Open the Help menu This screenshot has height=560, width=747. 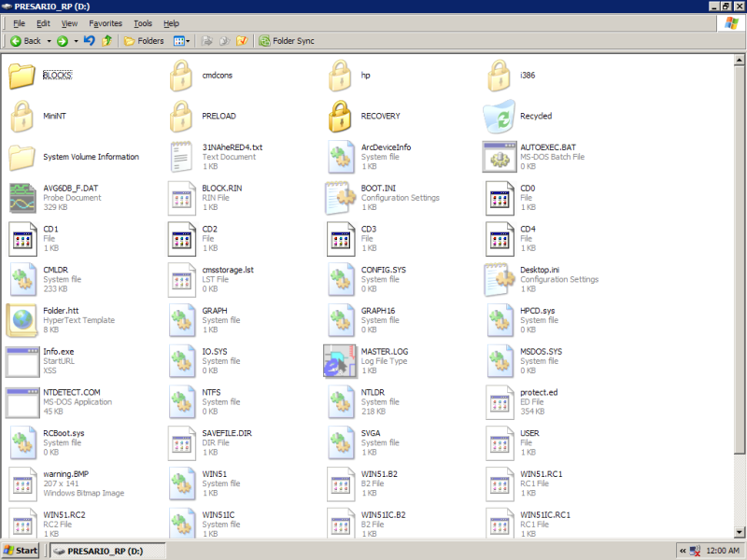[171, 23]
